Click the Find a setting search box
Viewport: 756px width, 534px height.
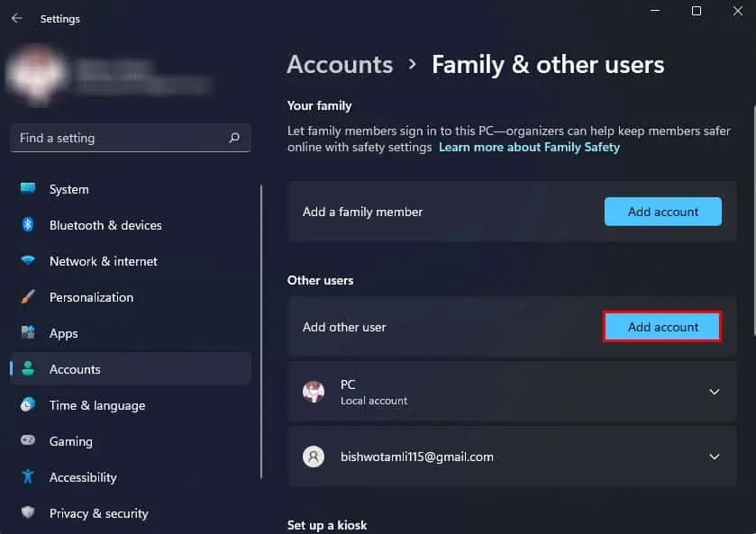pos(117,138)
